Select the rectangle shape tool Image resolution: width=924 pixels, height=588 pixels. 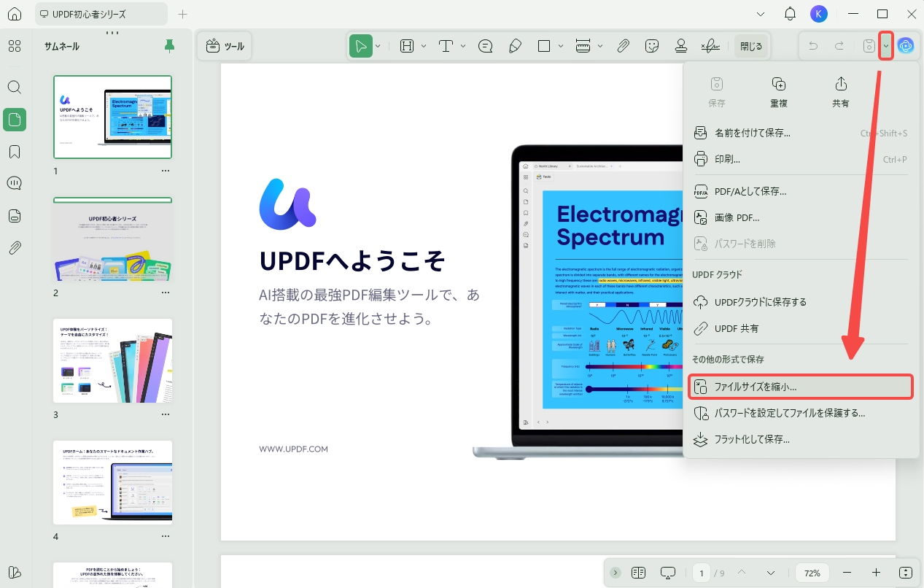point(544,46)
